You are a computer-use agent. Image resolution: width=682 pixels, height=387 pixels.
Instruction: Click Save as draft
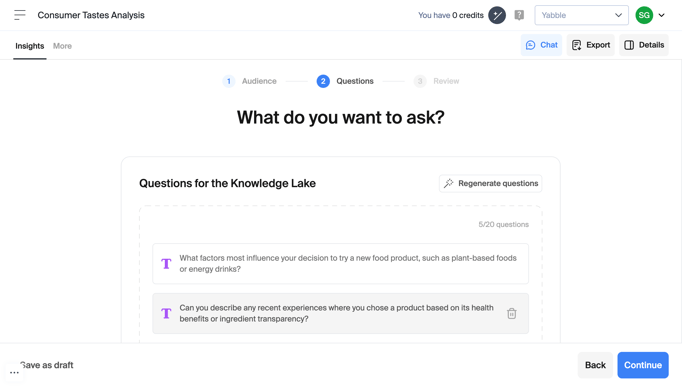pos(47,365)
